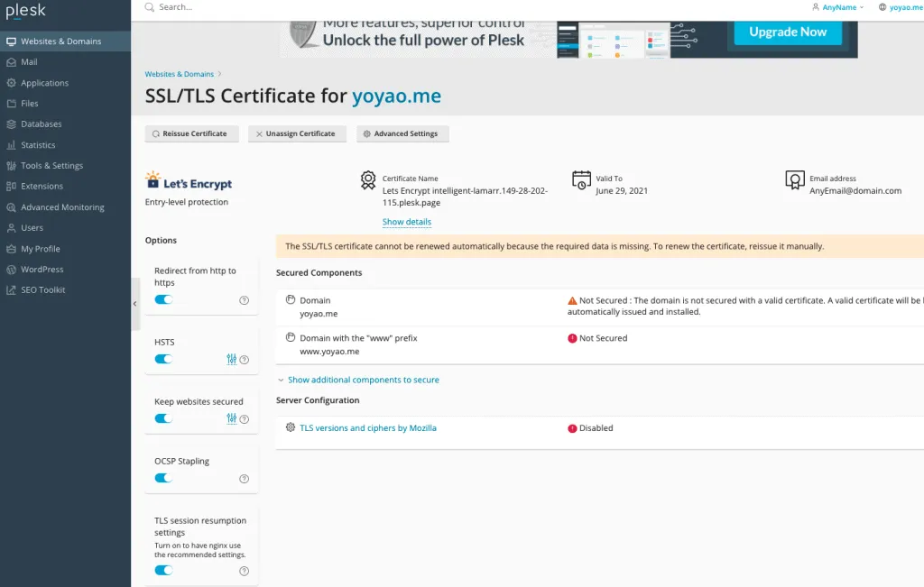Switch to the Extensions section
Screen dimensions: 924x587
(43, 186)
